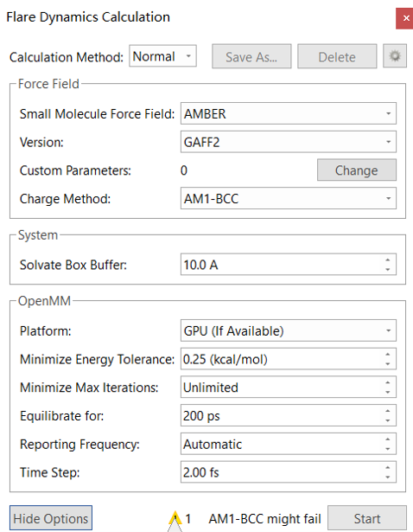
Task: Click the yellow warning triangle icon
Action: click(x=175, y=519)
